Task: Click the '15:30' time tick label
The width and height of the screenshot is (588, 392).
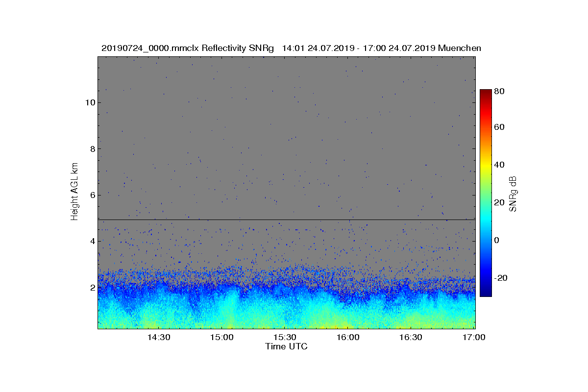Action: click(x=285, y=337)
